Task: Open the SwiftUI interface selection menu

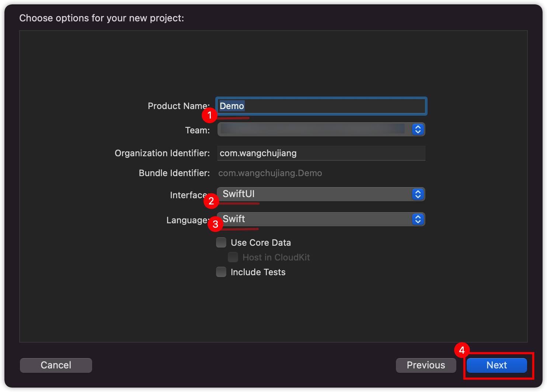Action: 313,194
